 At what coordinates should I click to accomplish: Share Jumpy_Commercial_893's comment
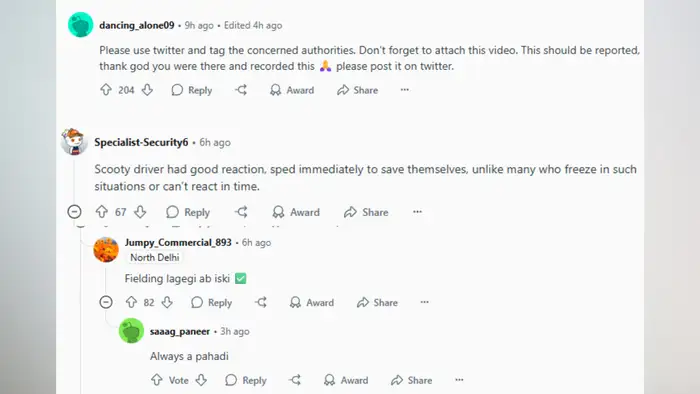coord(377,302)
